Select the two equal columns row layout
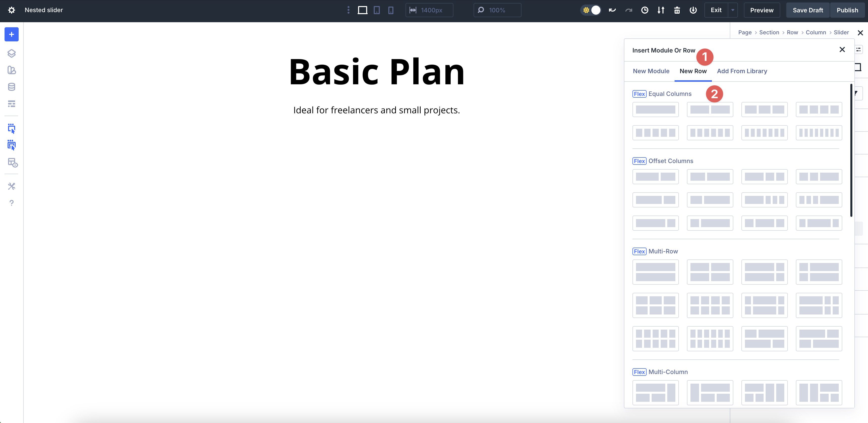Image resolution: width=868 pixels, height=423 pixels. click(x=710, y=109)
